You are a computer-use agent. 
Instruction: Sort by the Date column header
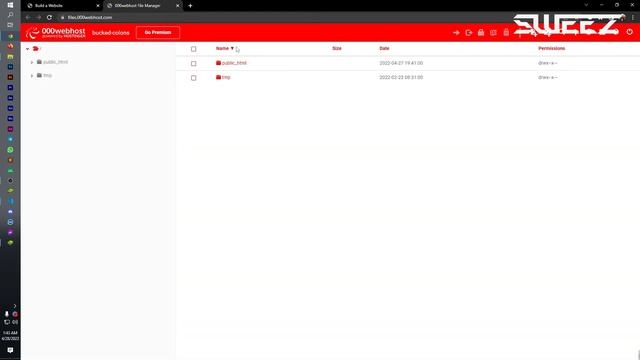click(384, 48)
